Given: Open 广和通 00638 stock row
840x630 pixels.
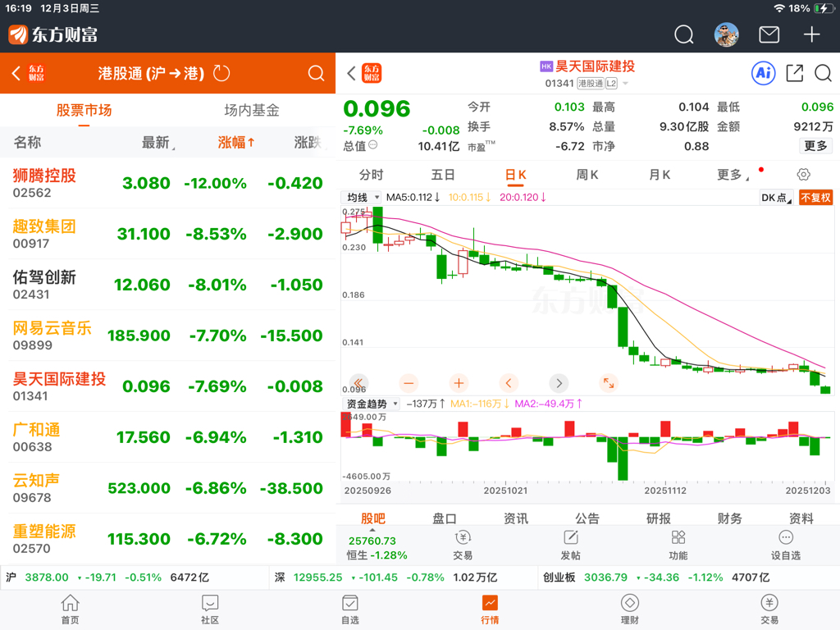Looking at the screenshot, I should tap(167, 437).
